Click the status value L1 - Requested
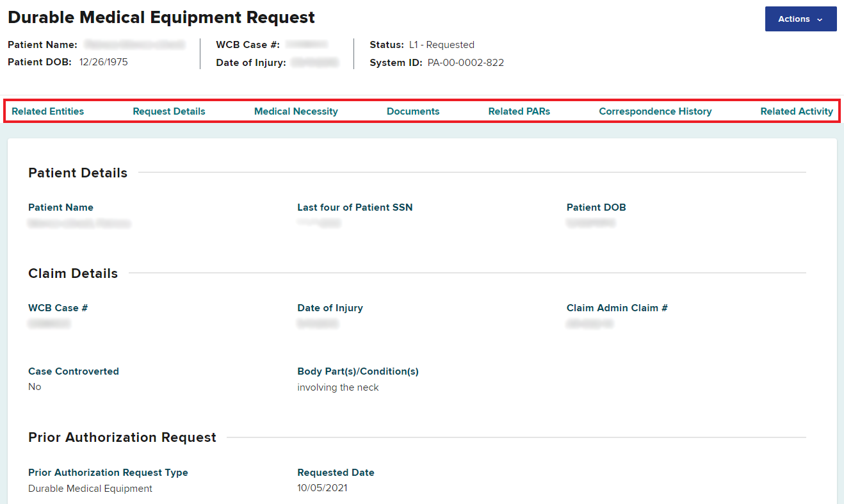 tap(442, 45)
